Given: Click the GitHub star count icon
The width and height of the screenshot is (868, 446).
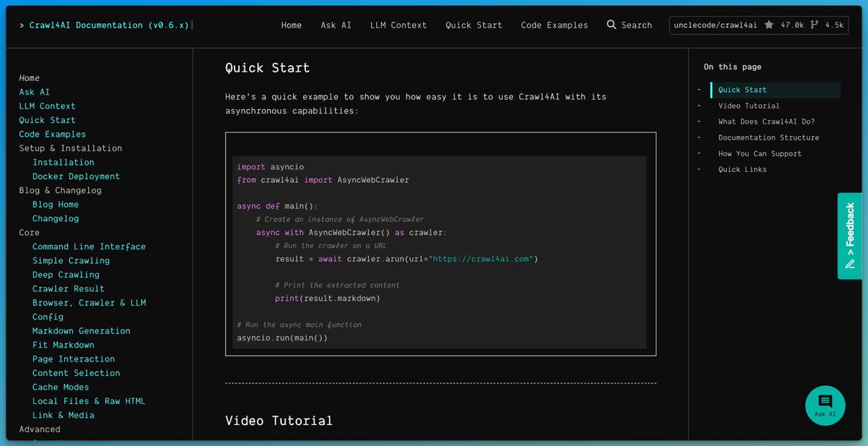Looking at the screenshot, I should pos(769,25).
